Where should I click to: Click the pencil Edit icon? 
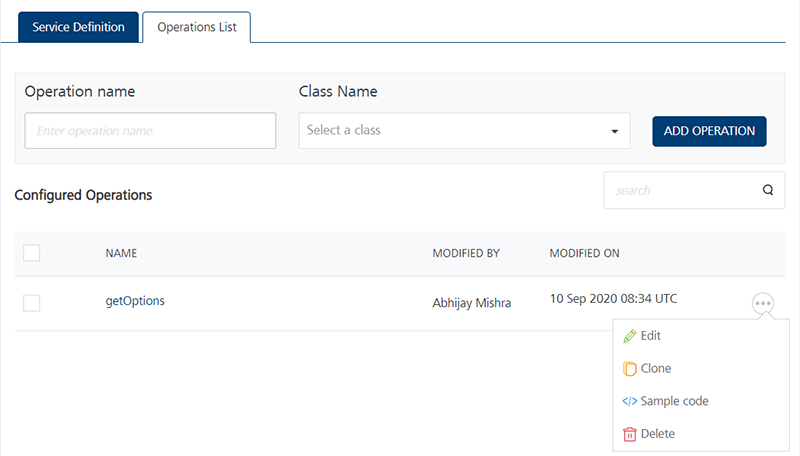click(629, 336)
